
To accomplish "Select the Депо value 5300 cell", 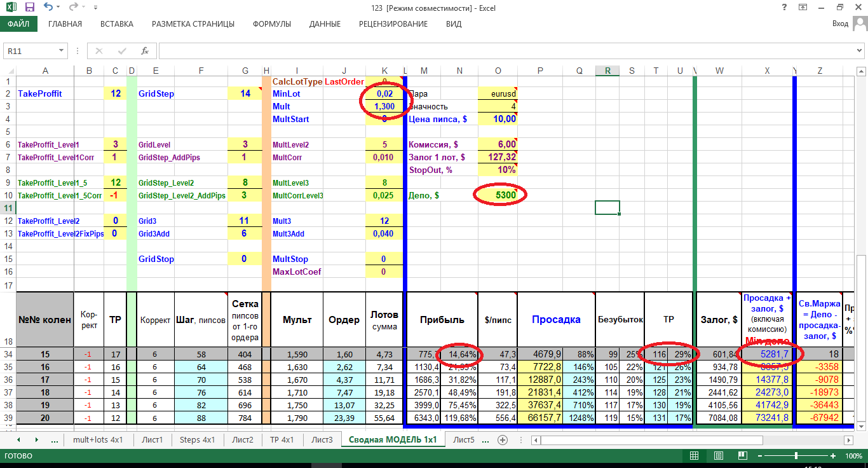I will pos(498,195).
